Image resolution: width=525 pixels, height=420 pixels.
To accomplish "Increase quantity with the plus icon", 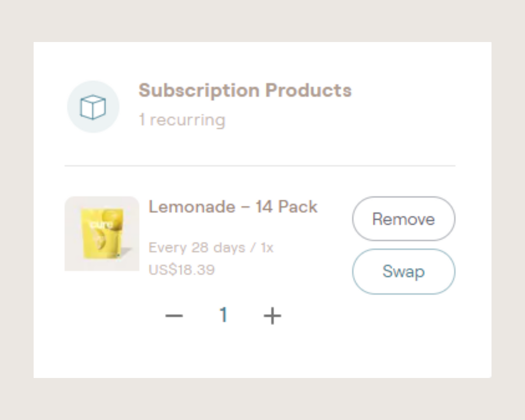I will point(272,315).
